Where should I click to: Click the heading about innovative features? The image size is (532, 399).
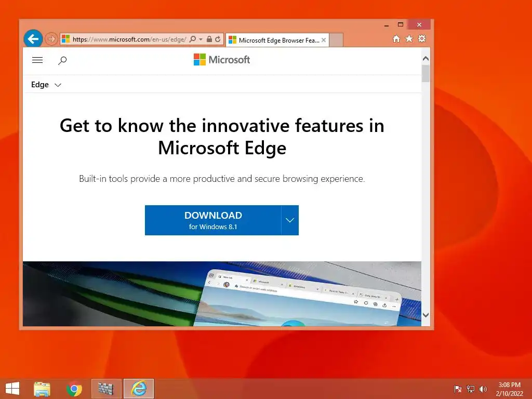click(222, 137)
